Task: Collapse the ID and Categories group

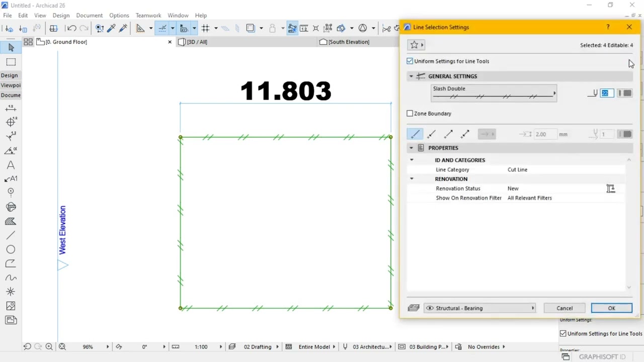Action: [x=412, y=160]
